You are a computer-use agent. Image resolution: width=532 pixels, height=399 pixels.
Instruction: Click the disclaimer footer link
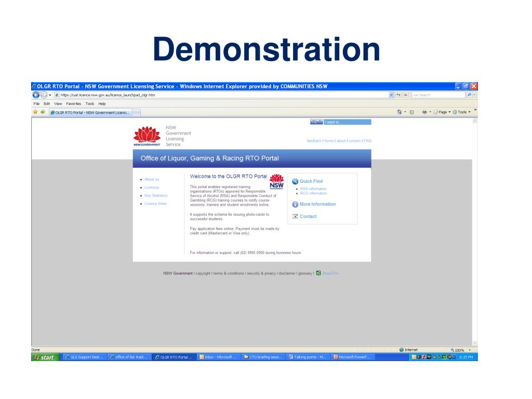point(287,273)
